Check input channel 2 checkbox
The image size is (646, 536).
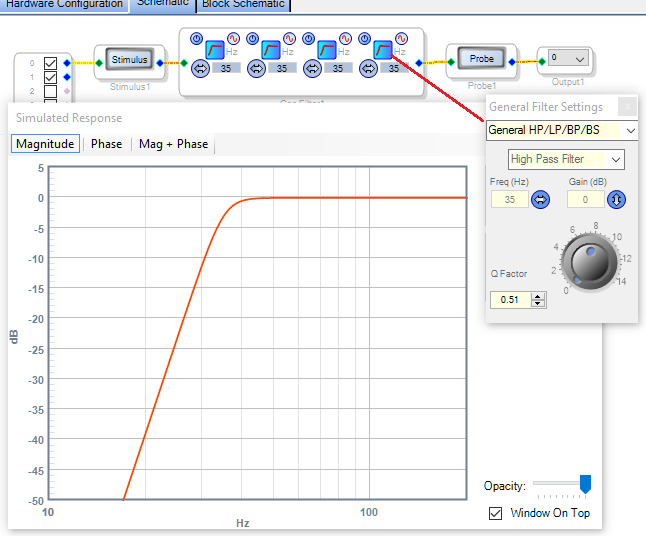[x=50, y=91]
